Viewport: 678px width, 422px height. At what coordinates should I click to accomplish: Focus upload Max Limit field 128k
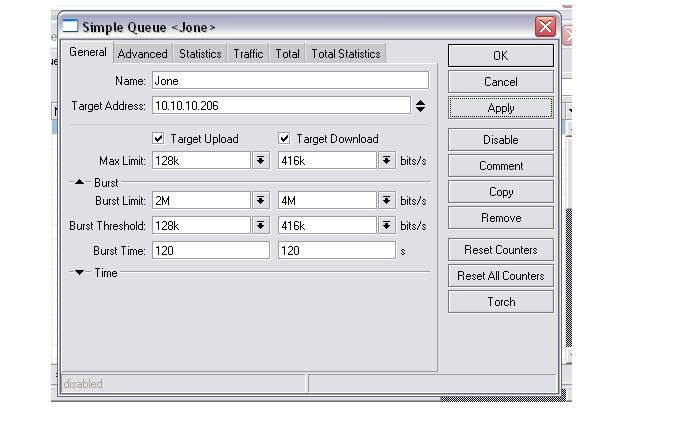click(x=201, y=160)
